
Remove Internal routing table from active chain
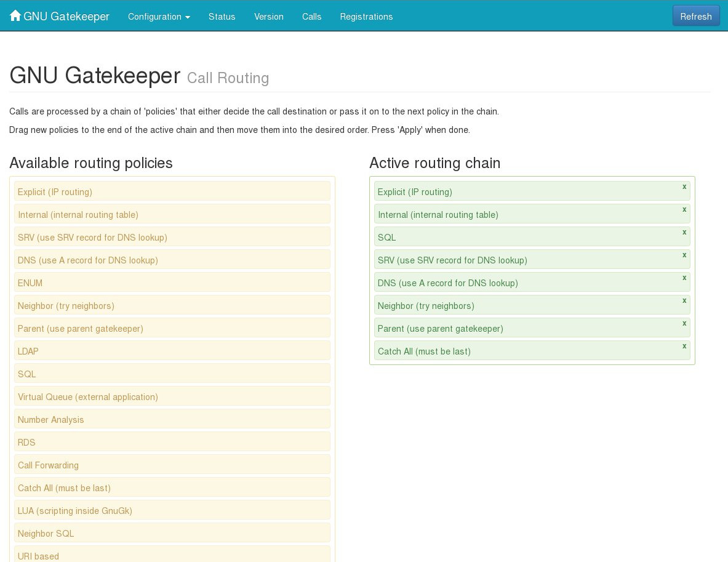click(x=684, y=209)
